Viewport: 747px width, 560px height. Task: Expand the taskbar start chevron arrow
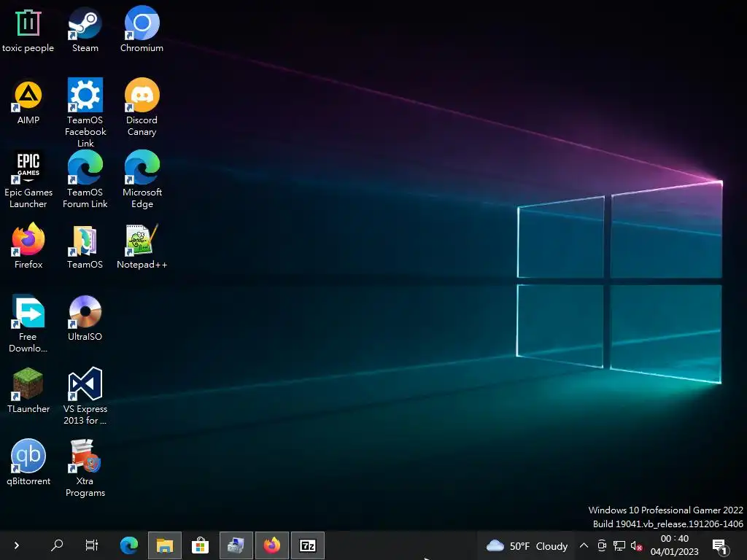click(17, 545)
